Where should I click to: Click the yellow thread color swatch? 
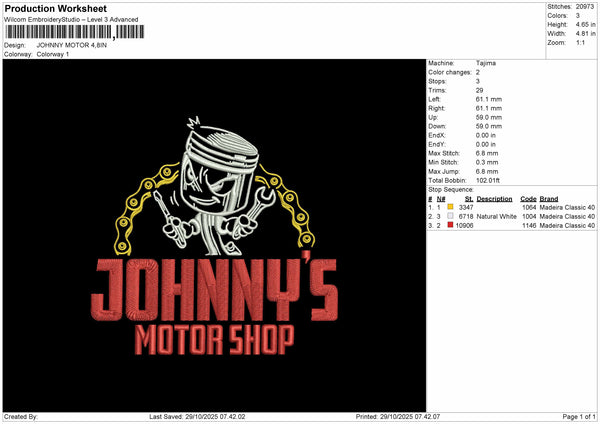pyautogui.click(x=450, y=207)
